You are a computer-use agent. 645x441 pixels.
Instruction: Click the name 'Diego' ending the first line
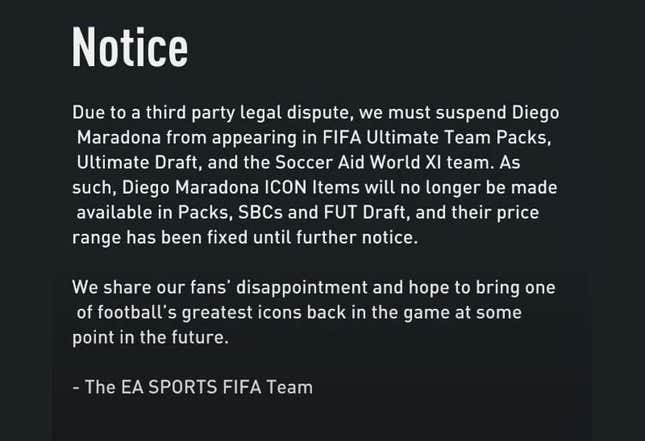(x=535, y=113)
